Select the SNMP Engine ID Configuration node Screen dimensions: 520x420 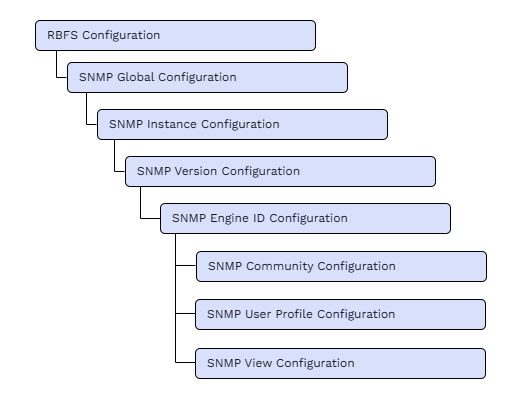pyautogui.click(x=305, y=218)
